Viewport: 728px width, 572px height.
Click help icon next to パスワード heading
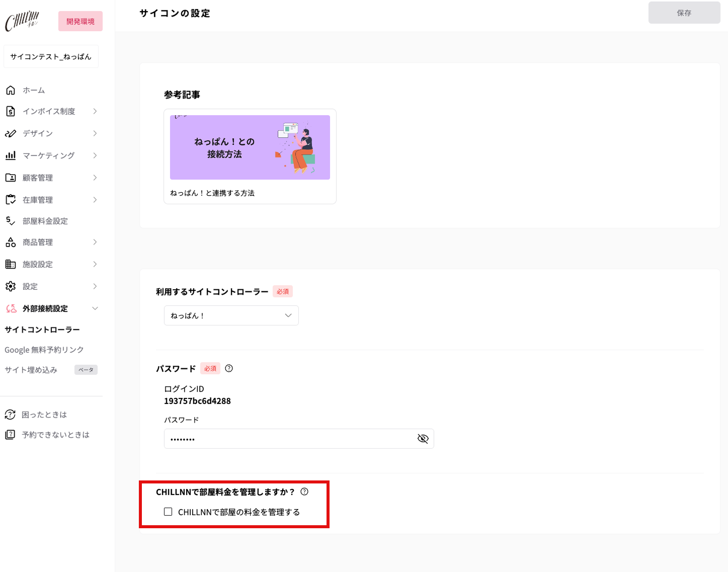[x=229, y=368]
